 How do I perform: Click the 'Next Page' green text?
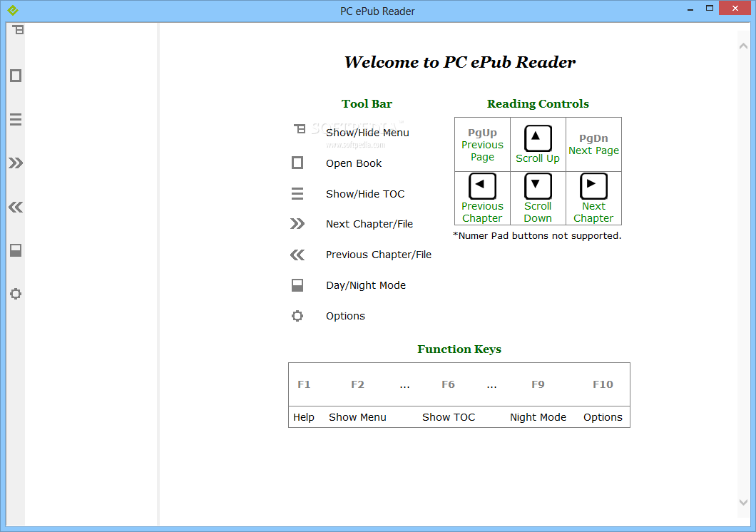tap(593, 150)
